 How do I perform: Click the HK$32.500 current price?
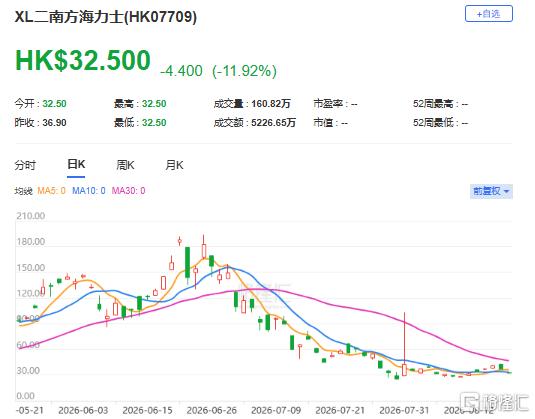(x=83, y=61)
